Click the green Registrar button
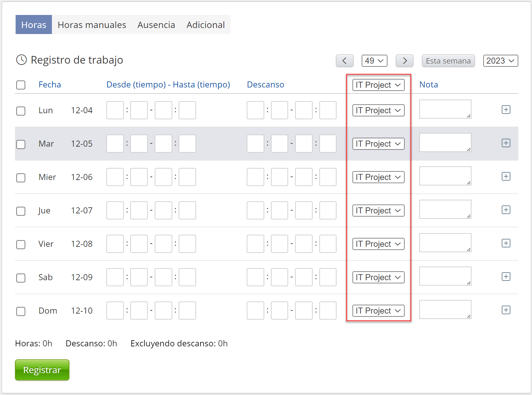 click(42, 370)
